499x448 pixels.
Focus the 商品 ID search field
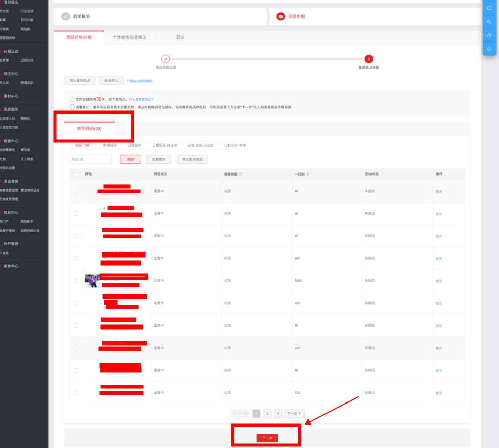click(x=91, y=159)
